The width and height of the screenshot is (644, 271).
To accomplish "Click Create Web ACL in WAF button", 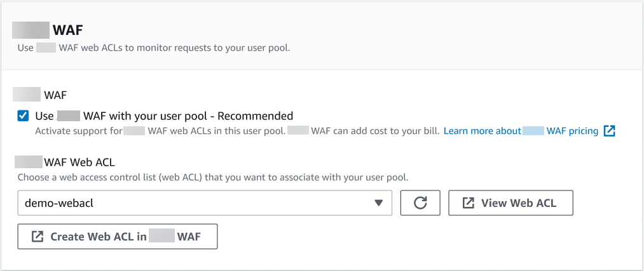I will pyautogui.click(x=118, y=237).
